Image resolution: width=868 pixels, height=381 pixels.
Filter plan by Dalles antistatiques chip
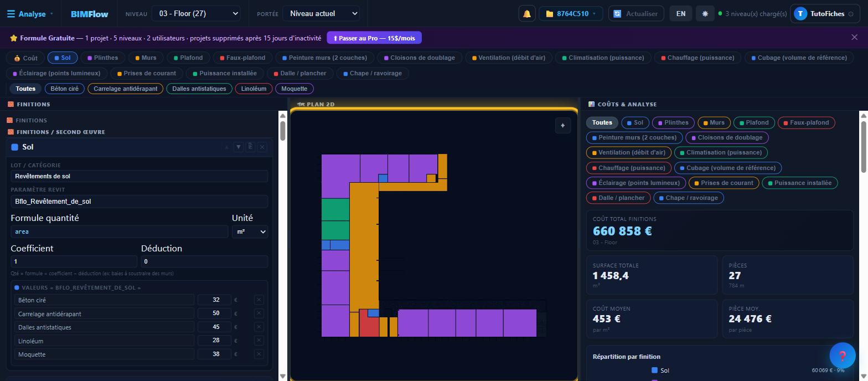[x=199, y=89]
